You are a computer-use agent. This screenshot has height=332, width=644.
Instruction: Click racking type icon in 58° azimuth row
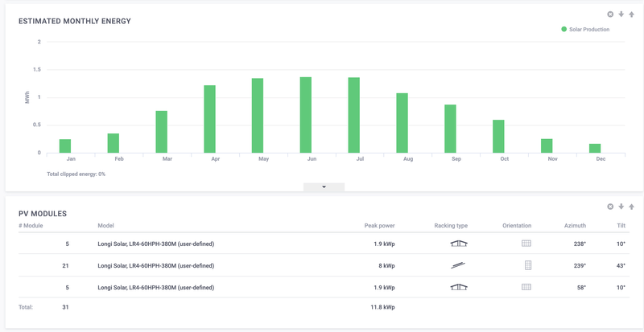pyautogui.click(x=459, y=287)
